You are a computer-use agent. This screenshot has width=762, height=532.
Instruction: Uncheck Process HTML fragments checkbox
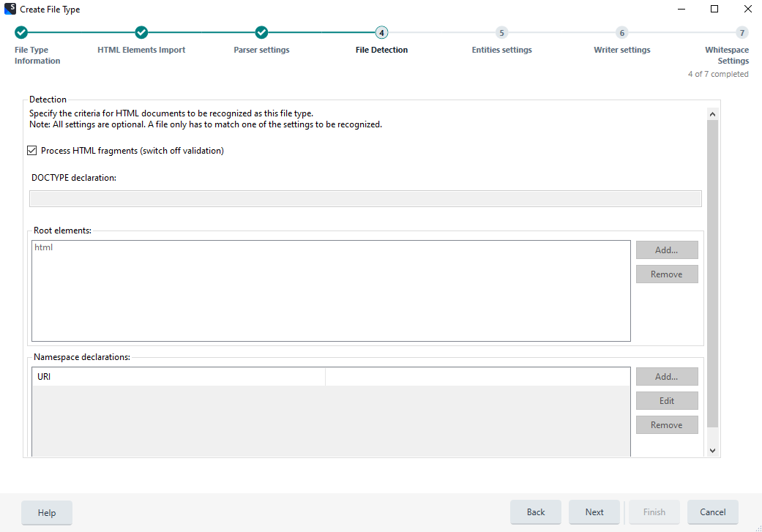[x=32, y=151]
